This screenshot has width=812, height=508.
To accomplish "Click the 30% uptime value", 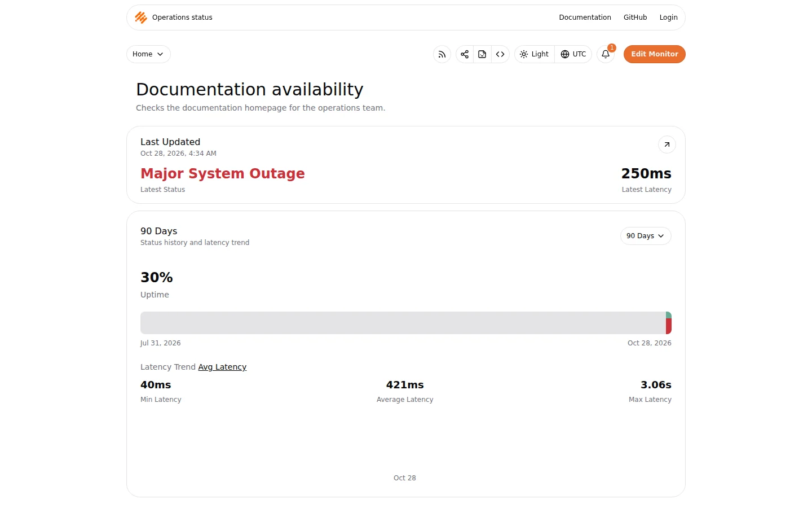I will (x=157, y=277).
